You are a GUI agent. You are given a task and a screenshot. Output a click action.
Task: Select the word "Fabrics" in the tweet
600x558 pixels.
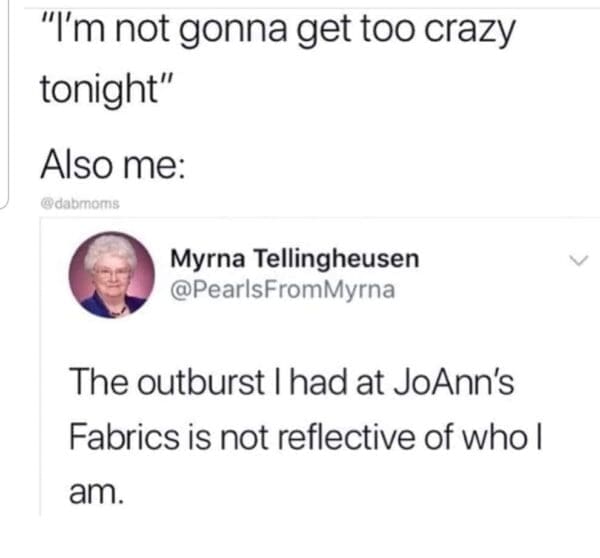pyautogui.click(x=124, y=436)
